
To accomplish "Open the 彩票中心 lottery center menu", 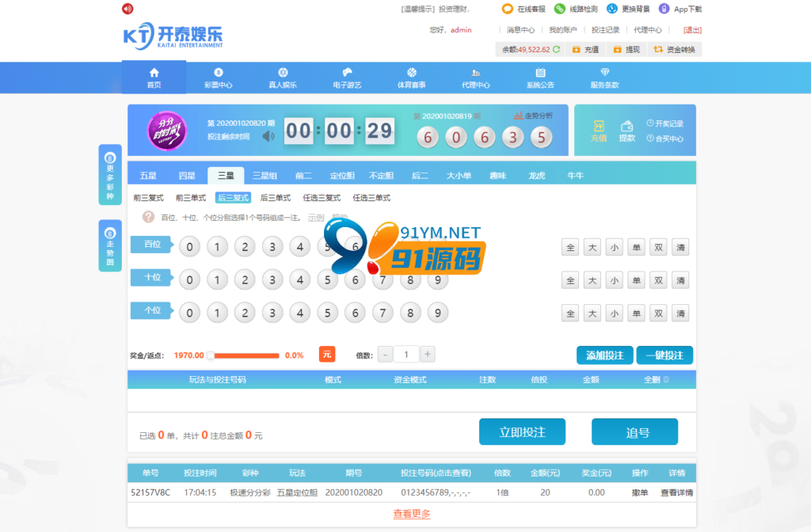I will point(219,78).
